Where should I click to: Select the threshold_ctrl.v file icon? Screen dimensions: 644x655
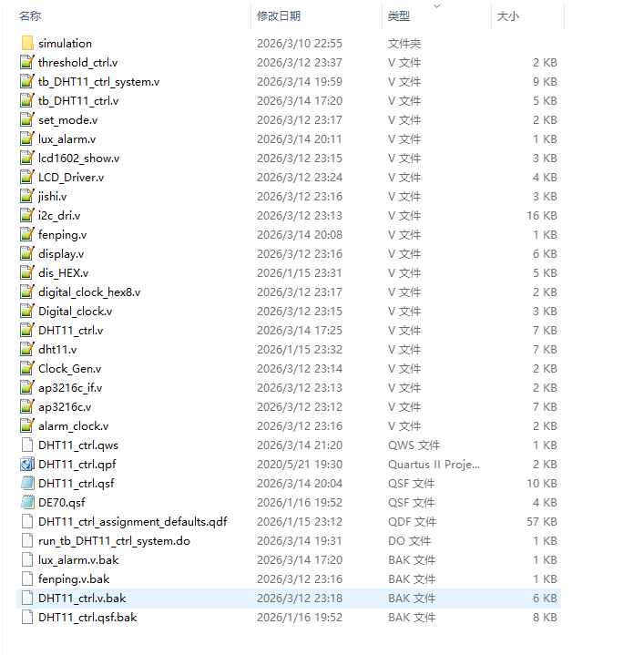click(27, 62)
